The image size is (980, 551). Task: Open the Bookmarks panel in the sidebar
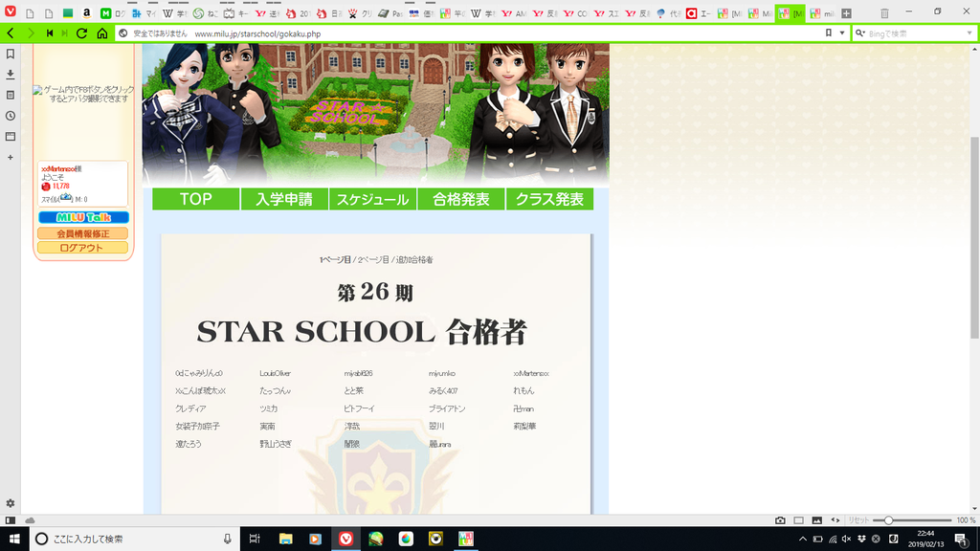click(x=10, y=54)
